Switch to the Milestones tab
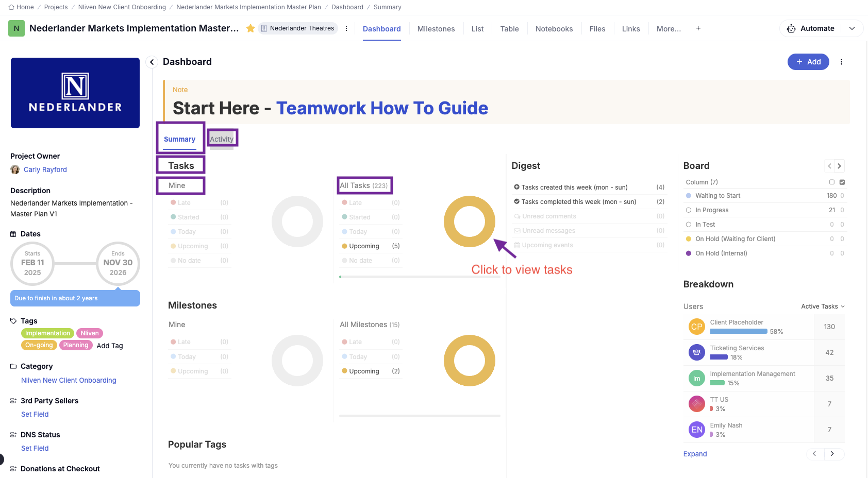Image resolution: width=868 pixels, height=478 pixels. pos(436,29)
